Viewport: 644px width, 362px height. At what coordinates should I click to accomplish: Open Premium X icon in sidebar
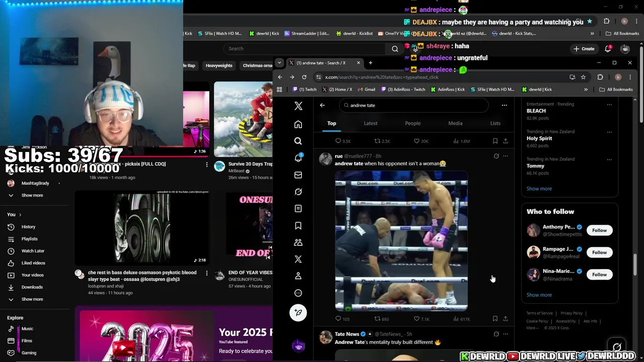(x=298, y=259)
